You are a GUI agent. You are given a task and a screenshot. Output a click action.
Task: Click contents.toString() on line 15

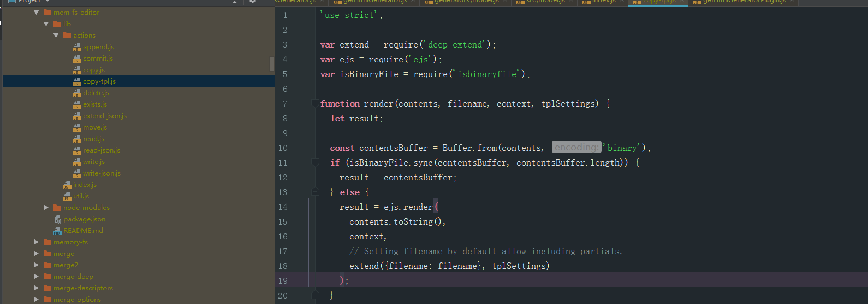395,222
